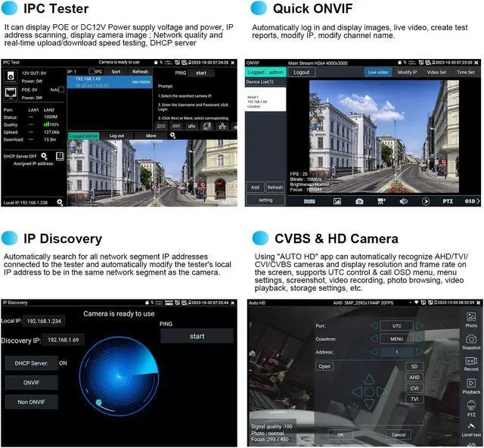
Task: Click the Snapshot camera icon in Auto HD
Action: (x=471, y=338)
